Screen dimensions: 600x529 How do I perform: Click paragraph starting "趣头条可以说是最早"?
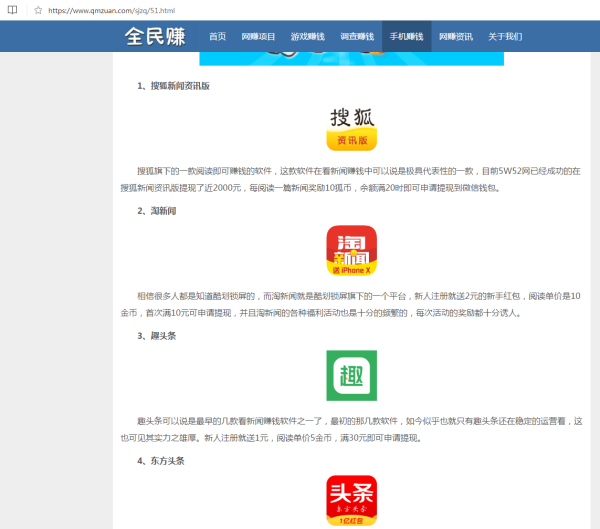[351, 429]
